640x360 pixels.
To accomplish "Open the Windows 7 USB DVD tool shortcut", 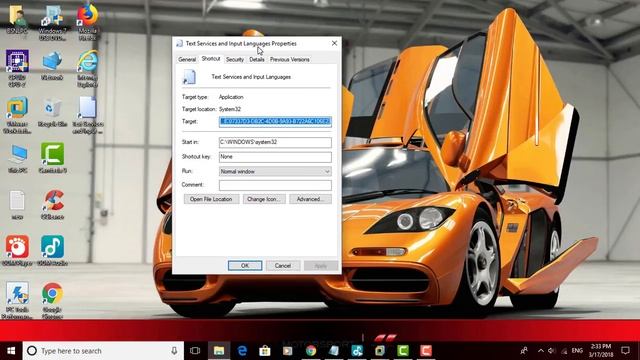I will click(x=52, y=22).
